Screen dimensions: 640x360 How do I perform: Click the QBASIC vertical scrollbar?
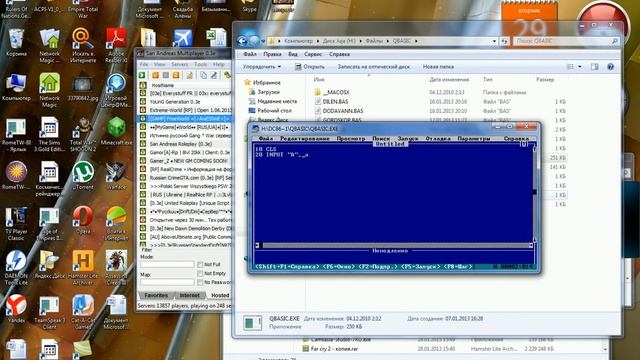click(x=534, y=194)
